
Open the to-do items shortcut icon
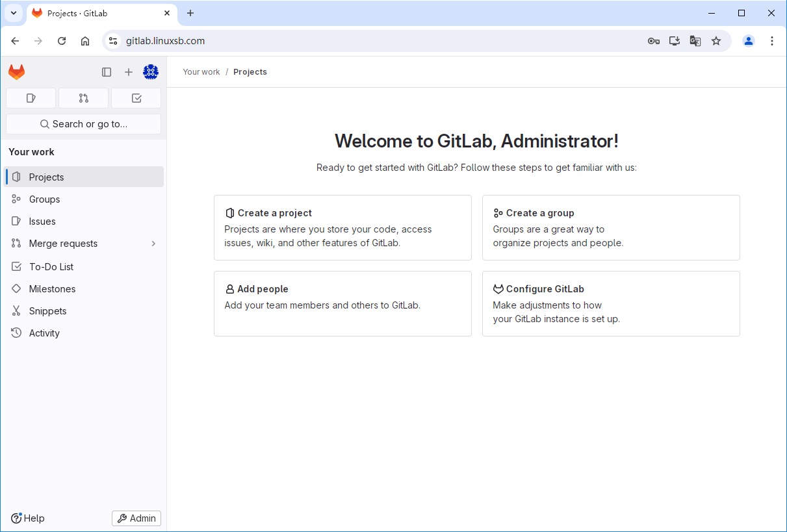pos(136,98)
